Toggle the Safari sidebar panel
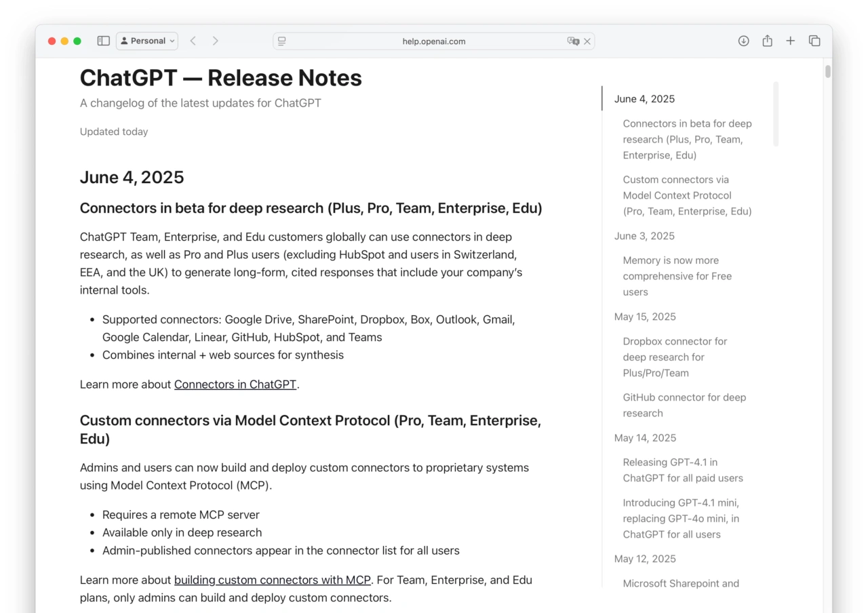The height and width of the screenshot is (613, 868). click(x=103, y=41)
